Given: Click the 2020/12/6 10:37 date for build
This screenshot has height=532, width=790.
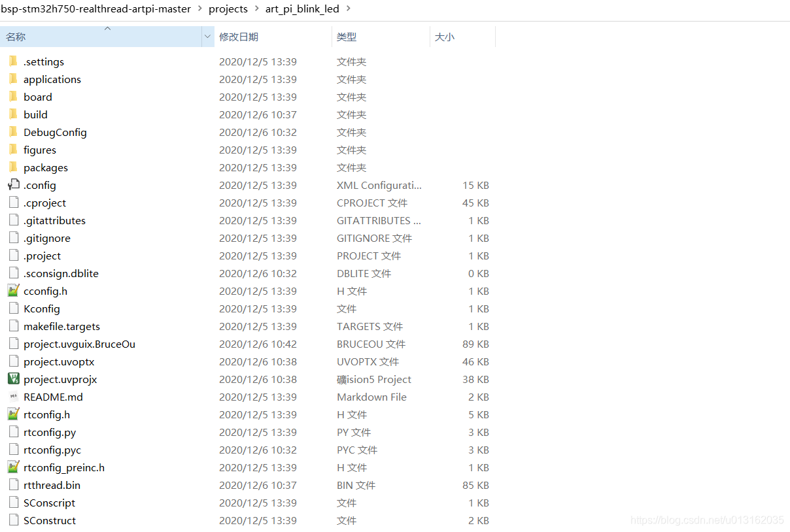Looking at the screenshot, I should pyautogui.click(x=258, y=114).
